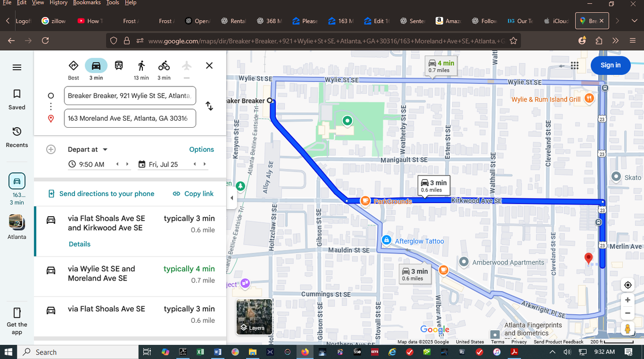Switch to the zillow browser tab
This screenshot has width=644, height=359.
click(x=54, y=21)
